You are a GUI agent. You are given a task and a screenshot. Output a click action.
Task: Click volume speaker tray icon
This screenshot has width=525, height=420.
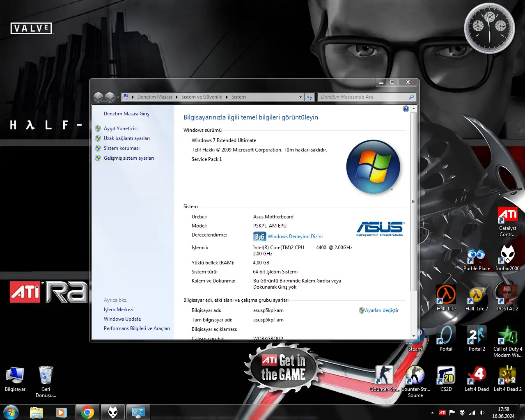(x=482, y=413)
